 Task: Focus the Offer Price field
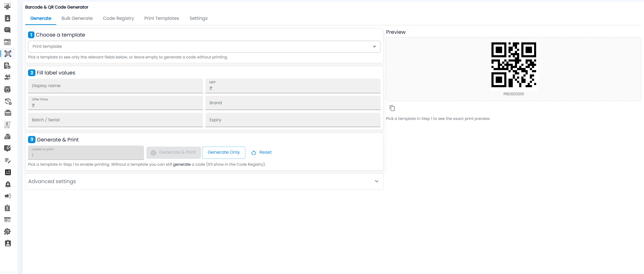click(x=115, y=103)
